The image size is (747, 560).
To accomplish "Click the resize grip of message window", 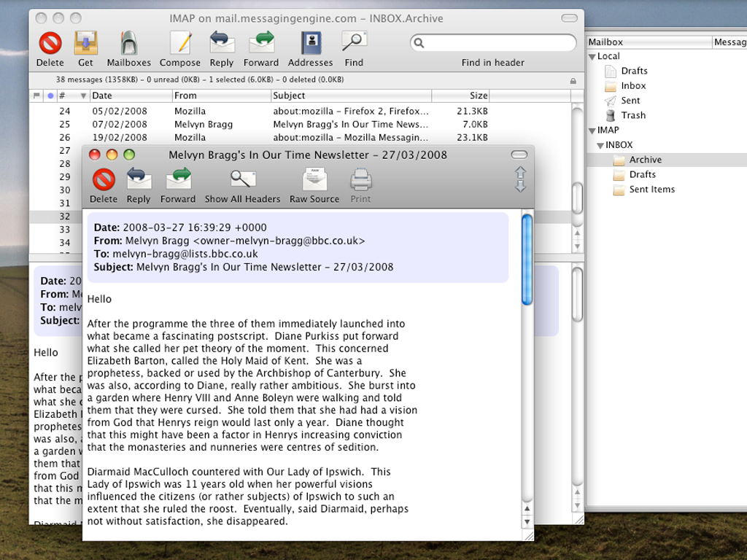I will coord(528,535).
